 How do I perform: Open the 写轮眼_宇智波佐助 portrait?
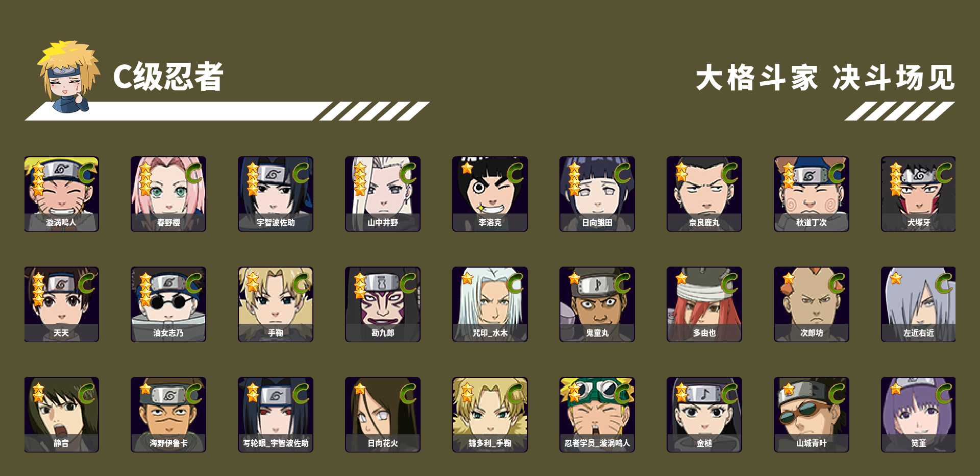[x=276, y=415]
